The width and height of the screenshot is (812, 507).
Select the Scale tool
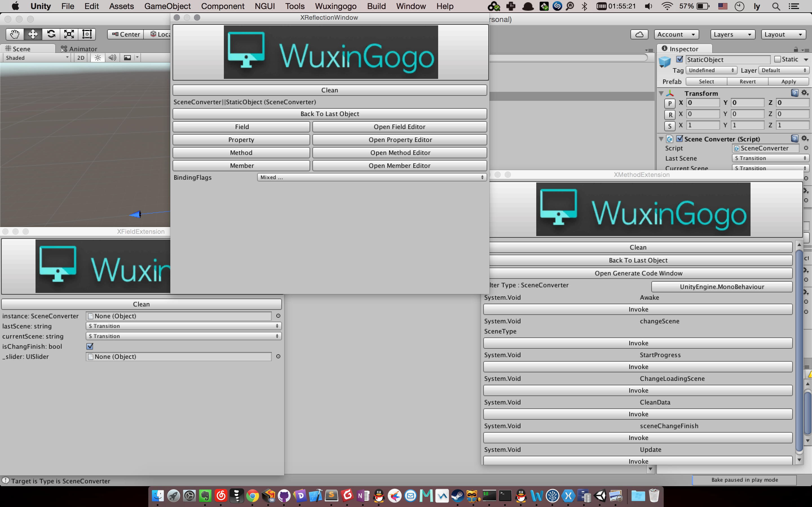click(x=69, y=34)
